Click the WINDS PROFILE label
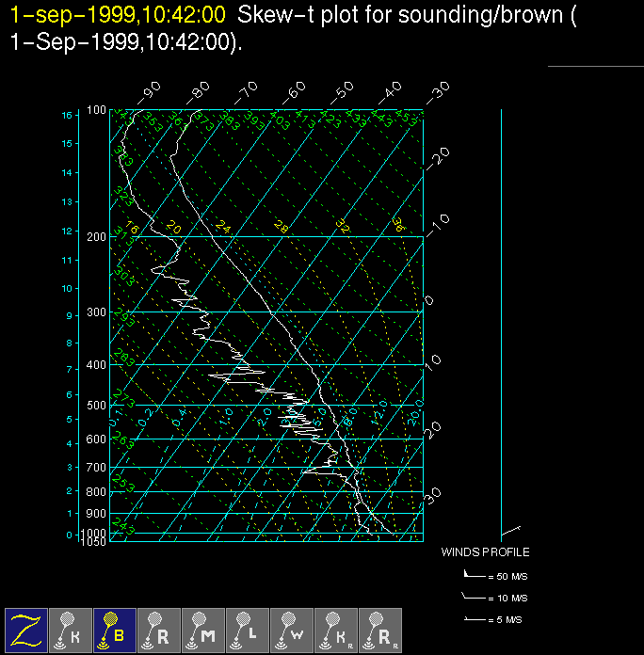 click(486, 552)
